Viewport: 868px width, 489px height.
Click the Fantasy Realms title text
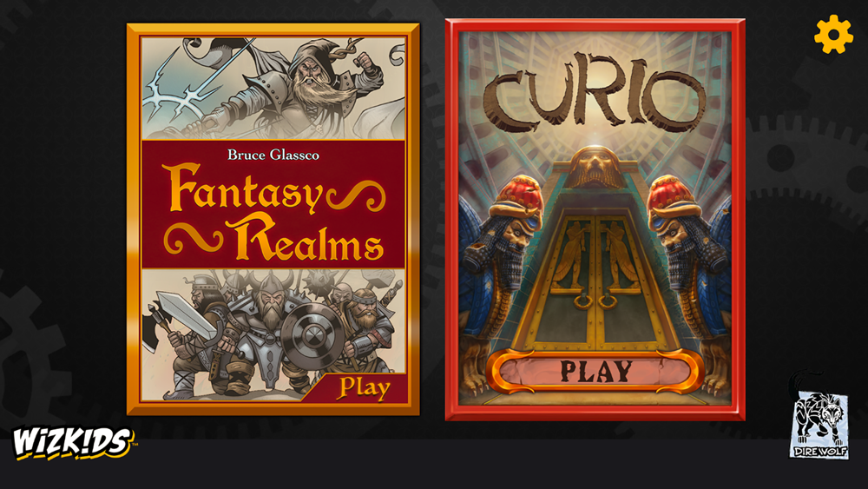pos(275,212)
